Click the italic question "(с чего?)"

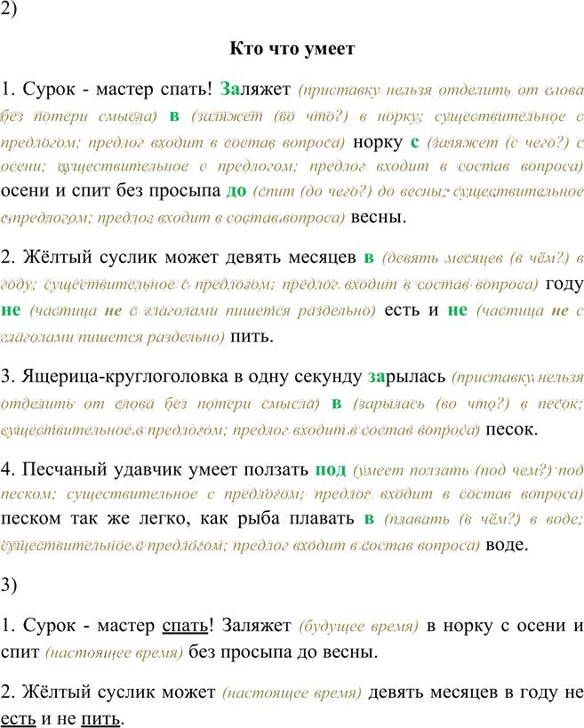point(537,142)
